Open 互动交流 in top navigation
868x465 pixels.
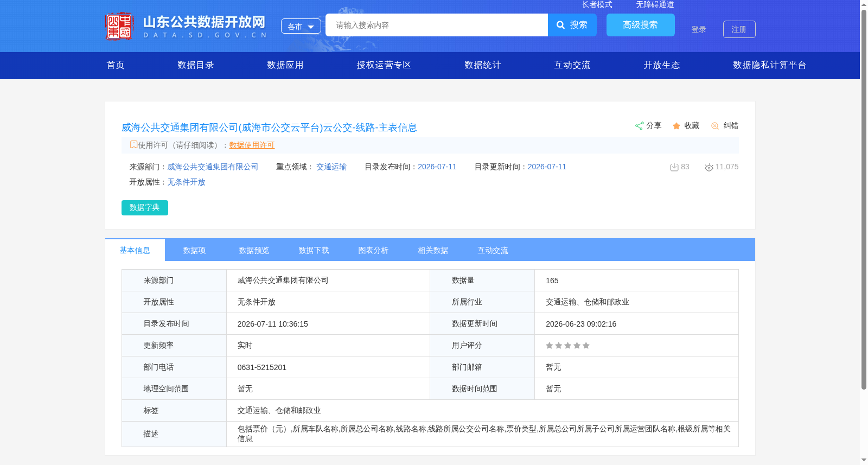[572, 65]
